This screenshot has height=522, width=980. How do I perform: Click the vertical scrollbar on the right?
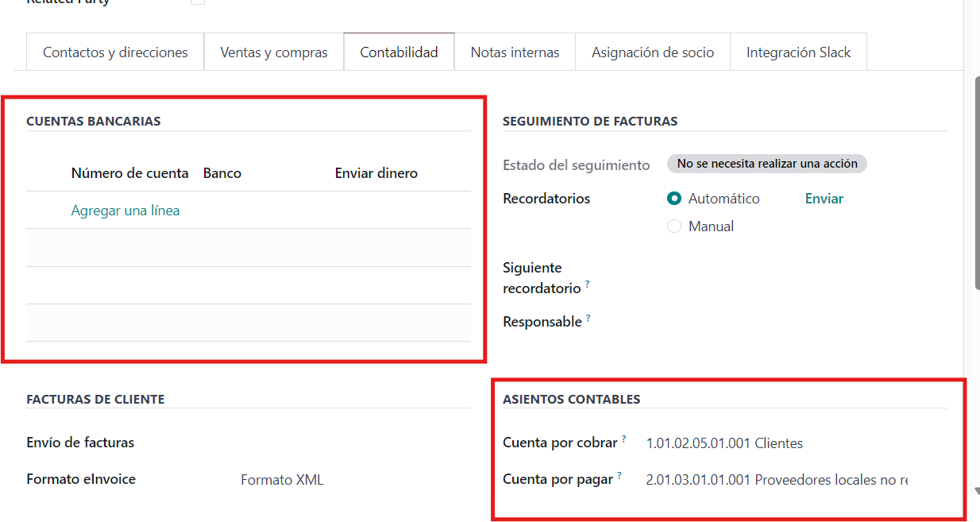pyautogui.click(x=975, y=183)
